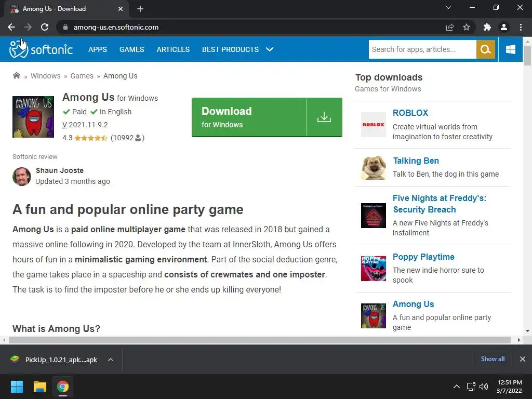
Task: Click the search for apps input field
Action: tap(422, 49)
